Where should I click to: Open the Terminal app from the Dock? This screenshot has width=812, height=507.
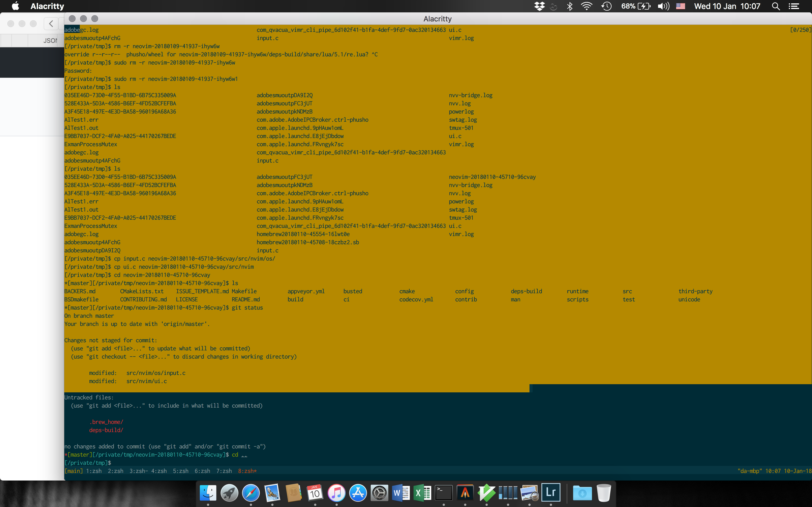point(443,493)
